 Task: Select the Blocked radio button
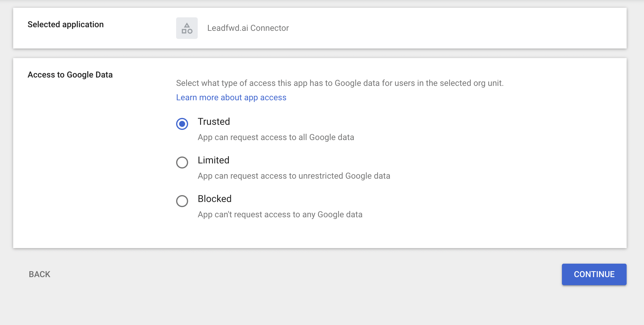pos(182,201)
